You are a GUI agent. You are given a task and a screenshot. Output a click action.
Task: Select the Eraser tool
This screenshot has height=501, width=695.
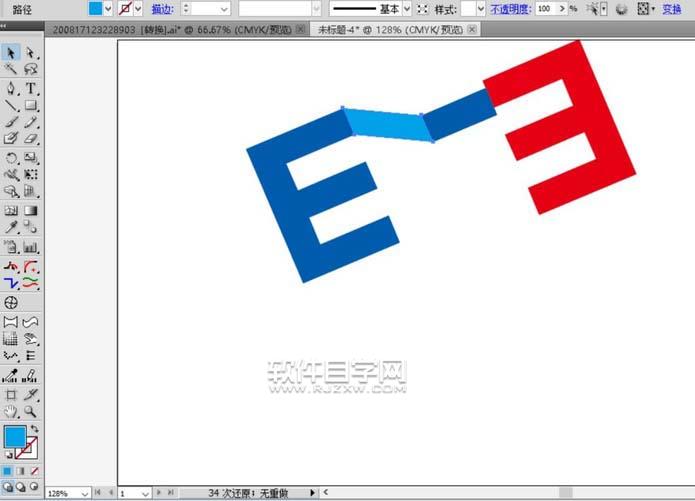30,138
